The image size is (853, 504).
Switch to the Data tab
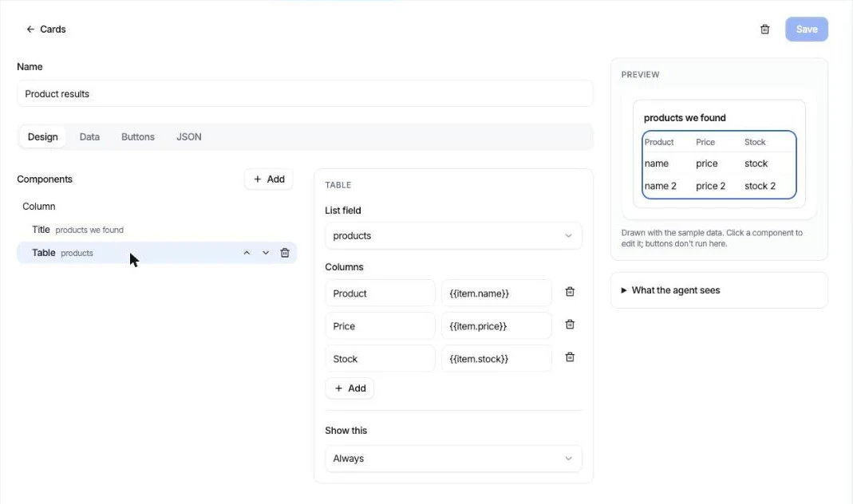click(x=89, y=137)
